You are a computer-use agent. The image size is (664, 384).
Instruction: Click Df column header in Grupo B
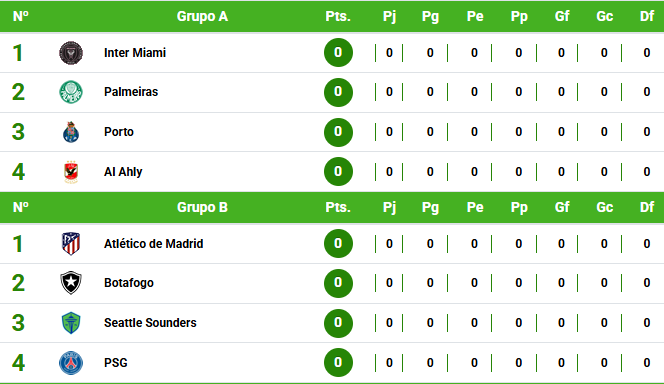coord(647,207)
